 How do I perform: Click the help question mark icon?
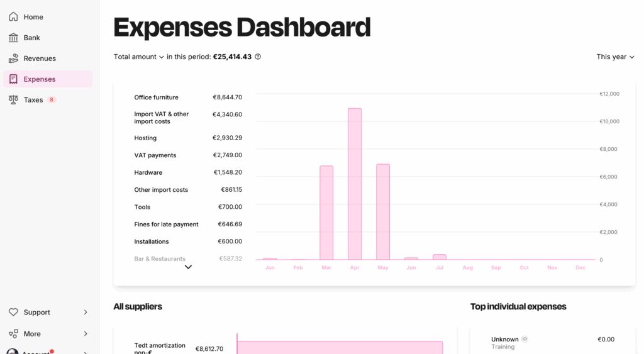[258, 57]
